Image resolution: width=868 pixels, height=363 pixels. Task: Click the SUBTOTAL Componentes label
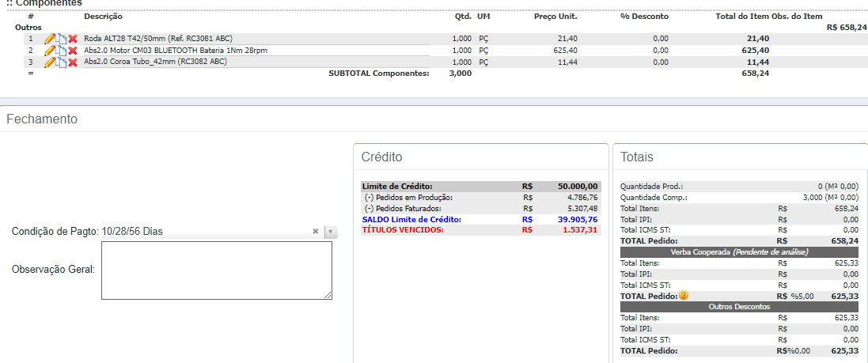click(379, 73)
